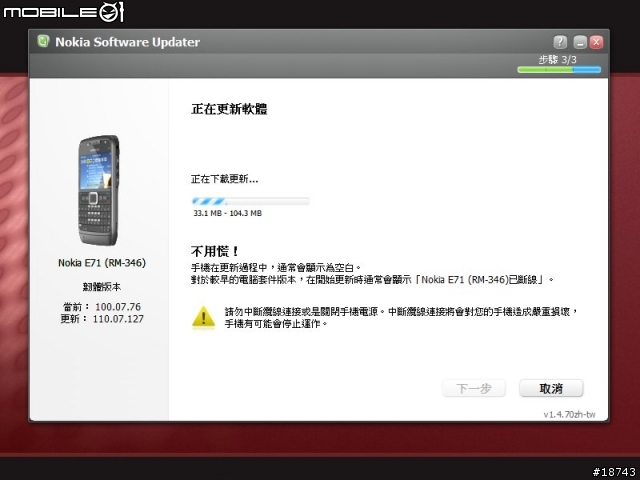
Task: Click the 韌體版本 label
Action: [x=102, y=287]
